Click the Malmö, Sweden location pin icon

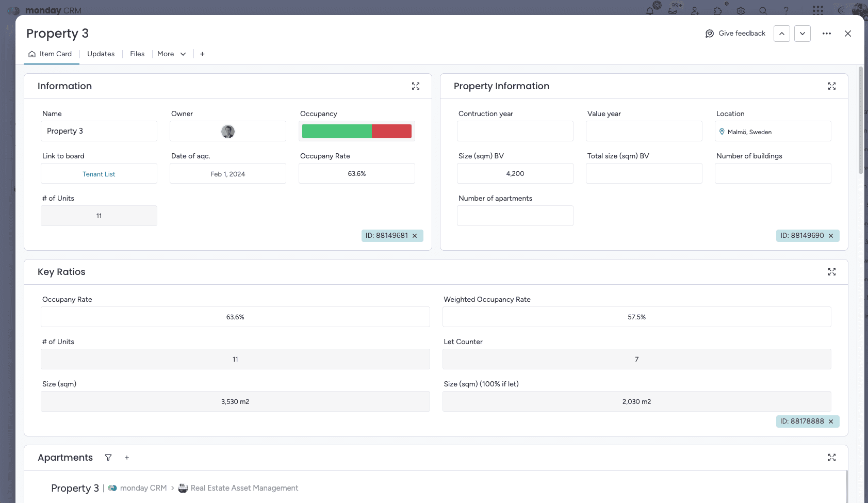pyautogui.click(x=722, y=132)
